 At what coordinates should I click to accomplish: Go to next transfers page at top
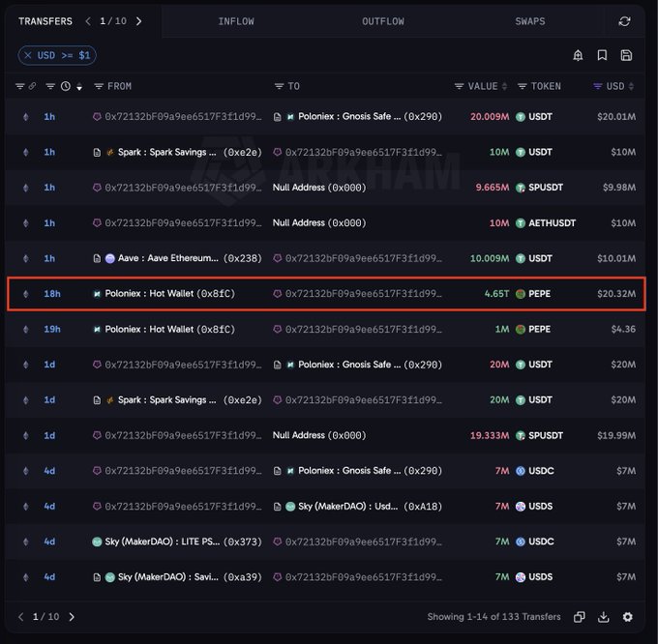pyautogui.click(x=139, y=21)
